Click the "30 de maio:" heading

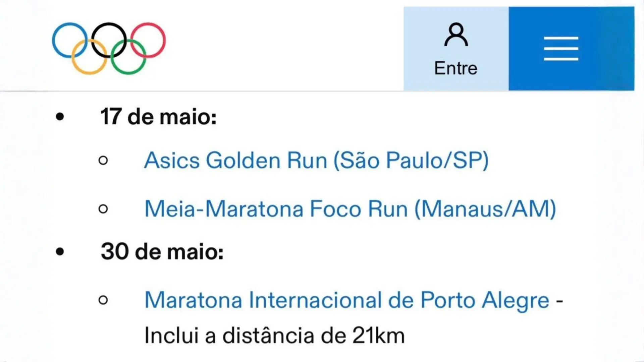tap(162, 251)
